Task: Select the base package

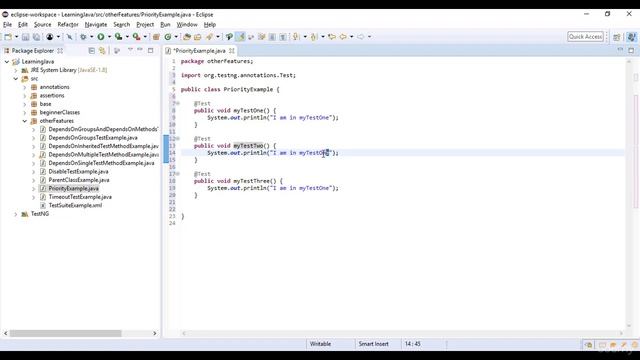Action: click(45, 104)
